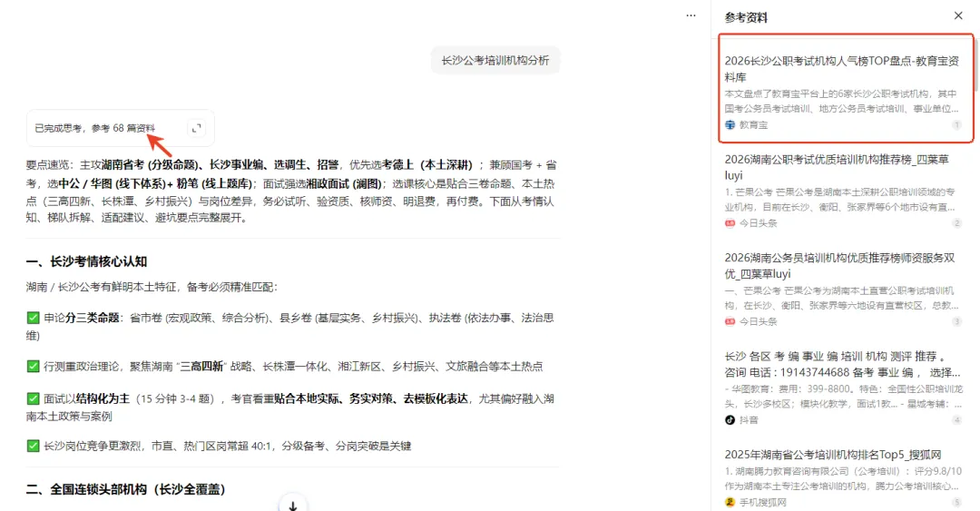The image size is (980, 511).
Task: Click the 要点速览 summary paragraph
Action: click(x=291, y=192)
